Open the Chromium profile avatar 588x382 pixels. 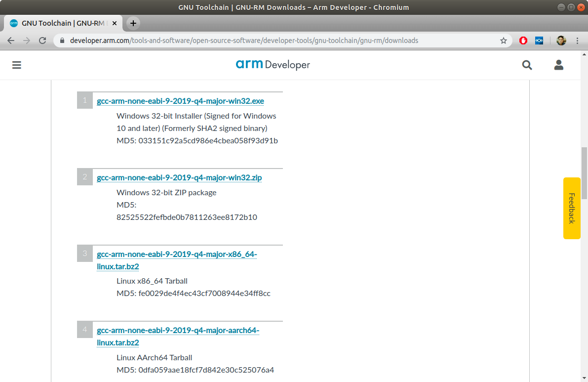click(x=561, y=41)
